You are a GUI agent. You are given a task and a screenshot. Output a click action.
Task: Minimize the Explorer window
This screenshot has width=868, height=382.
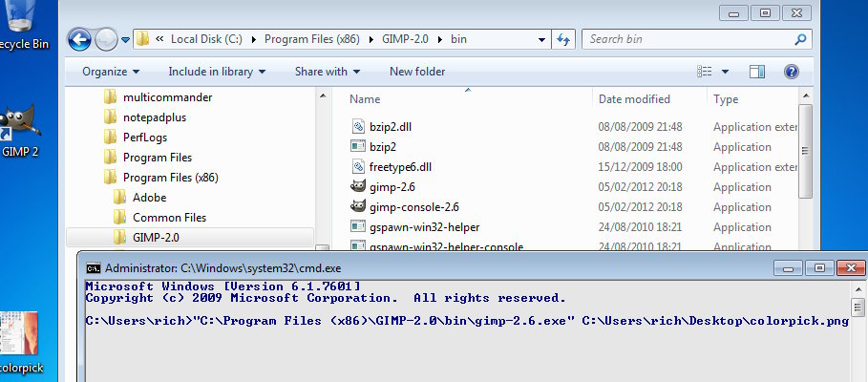734,13
